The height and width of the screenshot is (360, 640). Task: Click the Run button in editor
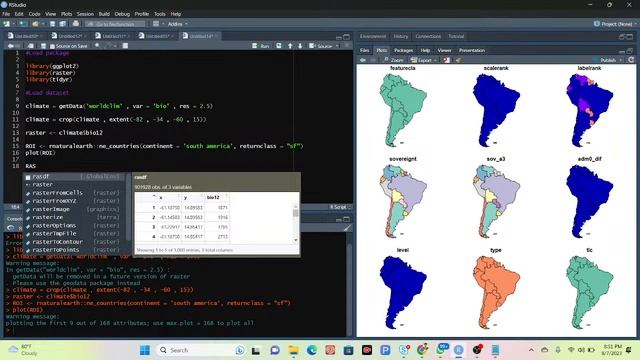[x=261, y=46]
